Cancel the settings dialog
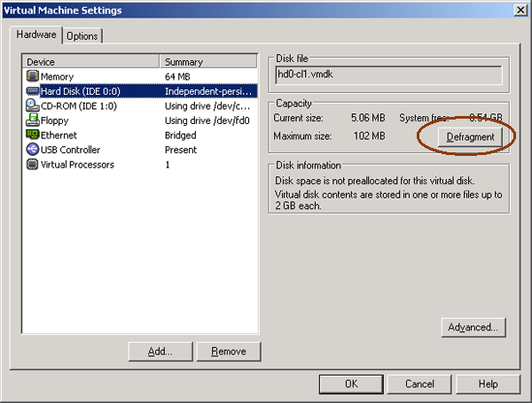The height and width of the screenshot is (403, 532). coord(419,384)
